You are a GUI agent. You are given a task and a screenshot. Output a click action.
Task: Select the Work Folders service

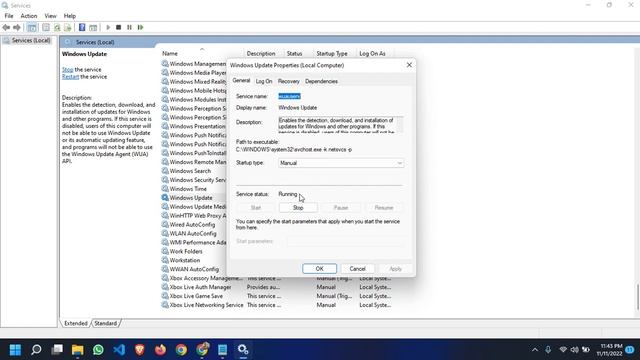tap(186, 251)
